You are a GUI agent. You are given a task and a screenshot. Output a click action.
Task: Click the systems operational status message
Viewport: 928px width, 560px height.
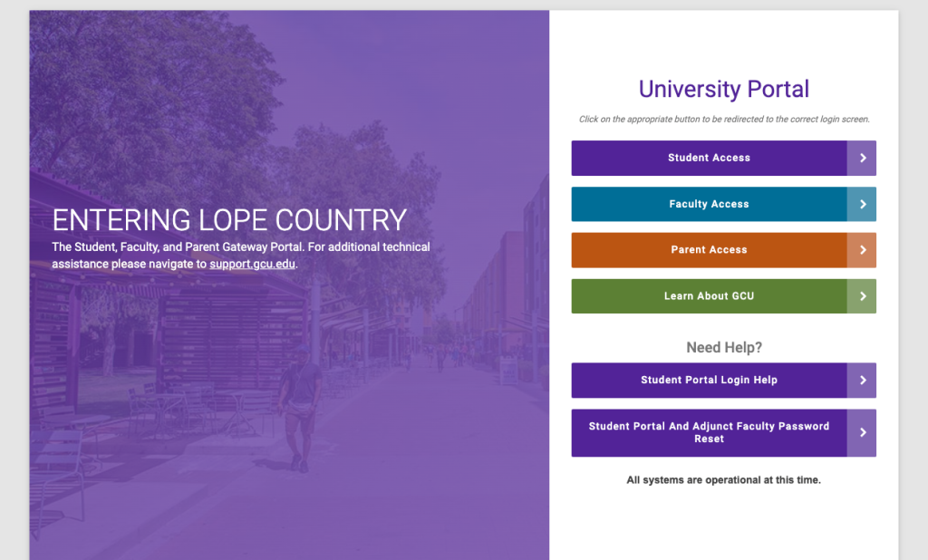coord(722,479)
